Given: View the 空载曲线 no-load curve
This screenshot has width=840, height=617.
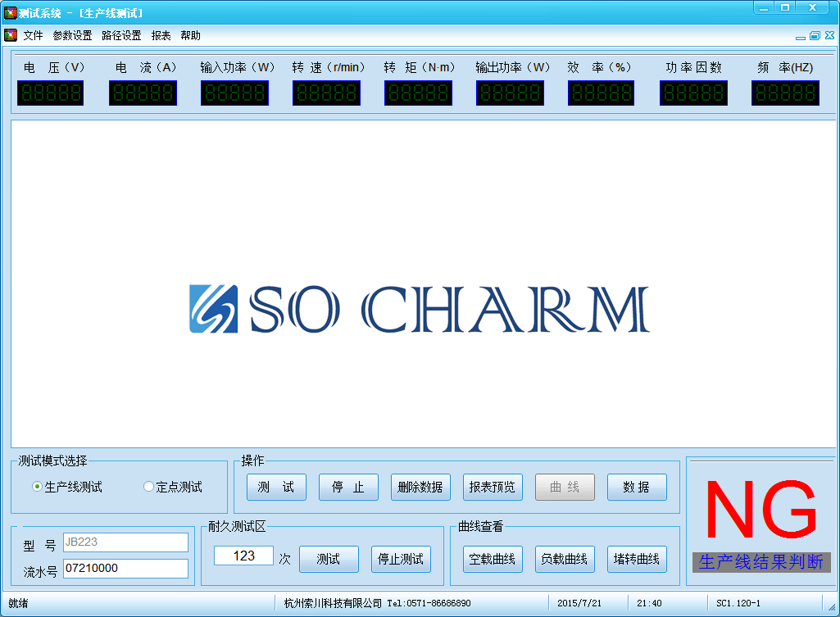Looking at the screenshot, I should (x=493, y=559).
